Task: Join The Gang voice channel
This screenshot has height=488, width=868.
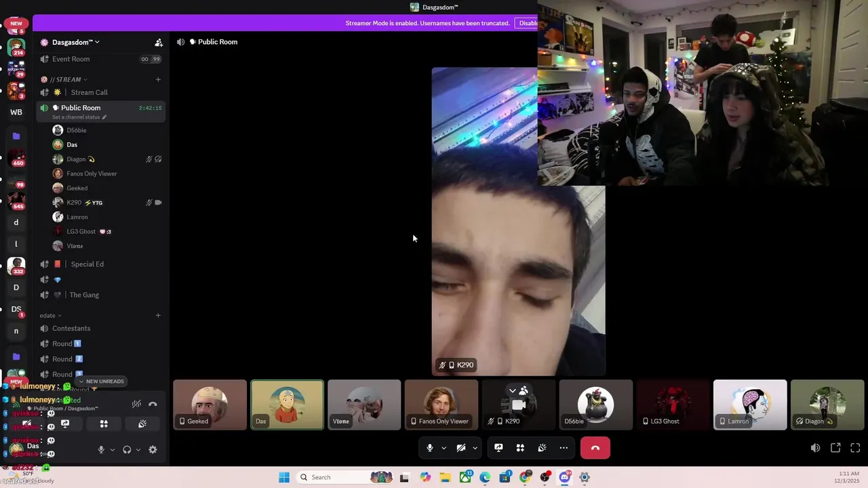Action: coord(101,295)
